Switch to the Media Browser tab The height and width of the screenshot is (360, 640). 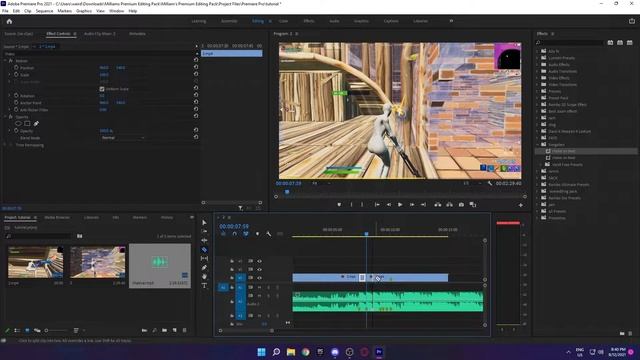pyautogui.click(x=57, y=218)
